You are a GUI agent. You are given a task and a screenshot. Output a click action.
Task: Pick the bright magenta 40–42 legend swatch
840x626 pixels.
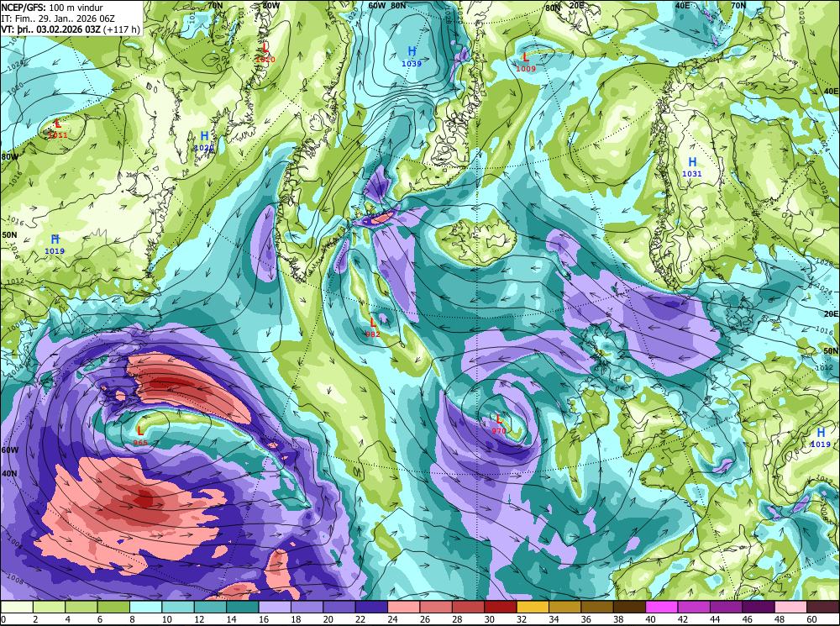coord(662,607)
